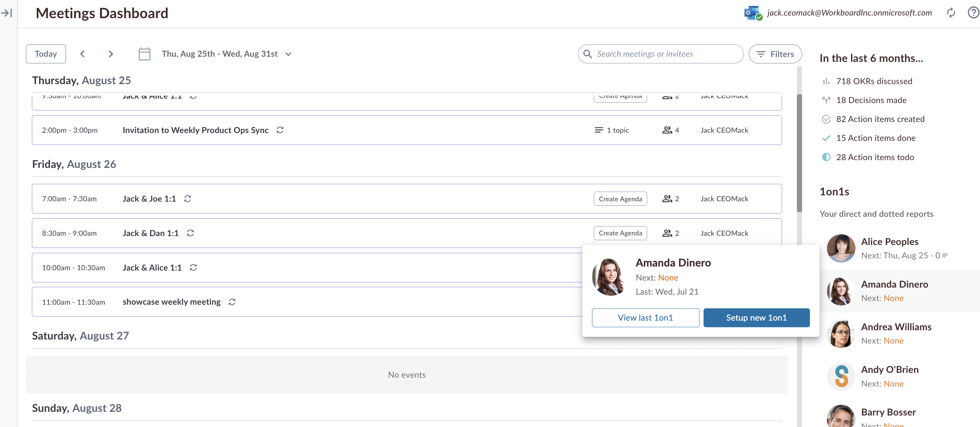Focus the Search meetings or invitees field

click(660, 54)
